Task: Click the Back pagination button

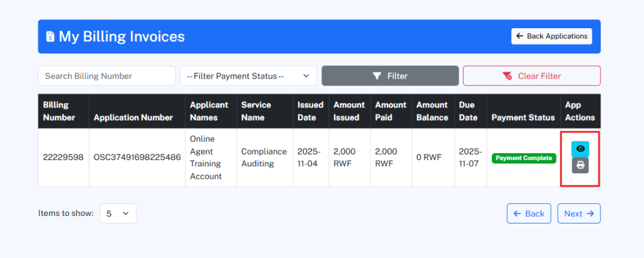Action: pos(528,213)
